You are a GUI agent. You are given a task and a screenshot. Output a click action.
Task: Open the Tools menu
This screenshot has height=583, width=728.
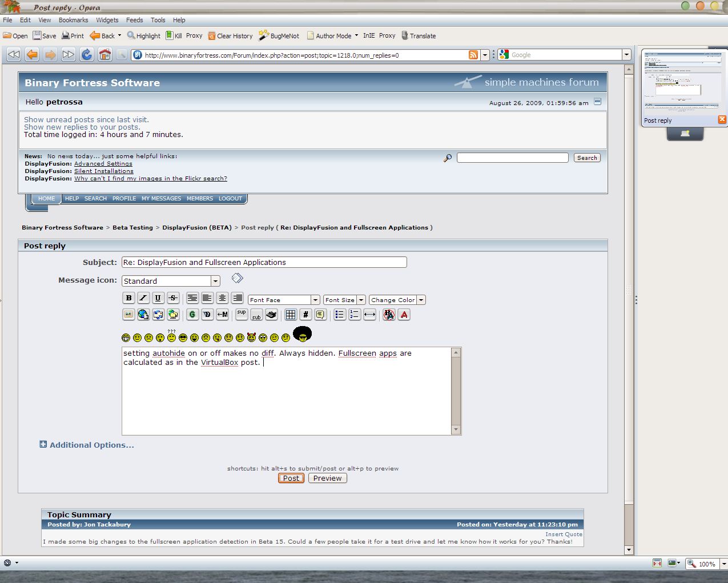(x=158, y=20)
